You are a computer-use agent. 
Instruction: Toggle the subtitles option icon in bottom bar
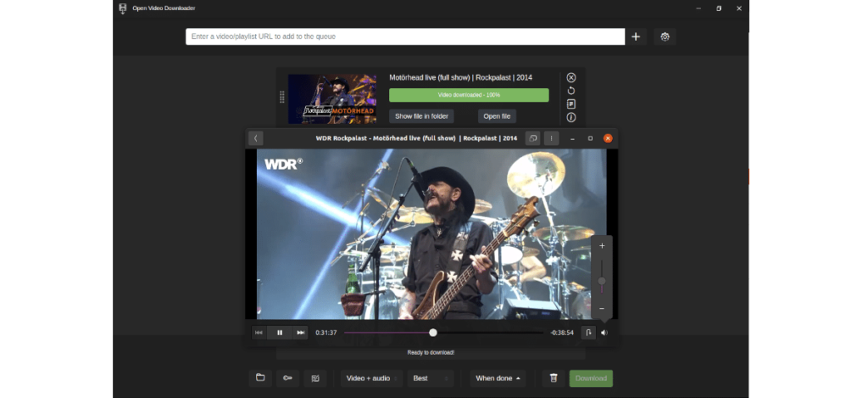coord(315,378)
